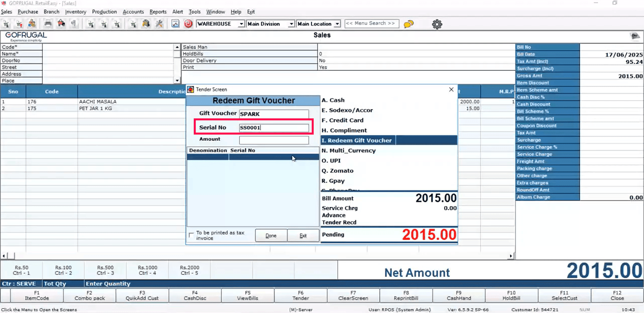Open the Accounts menu

[133, 12]
